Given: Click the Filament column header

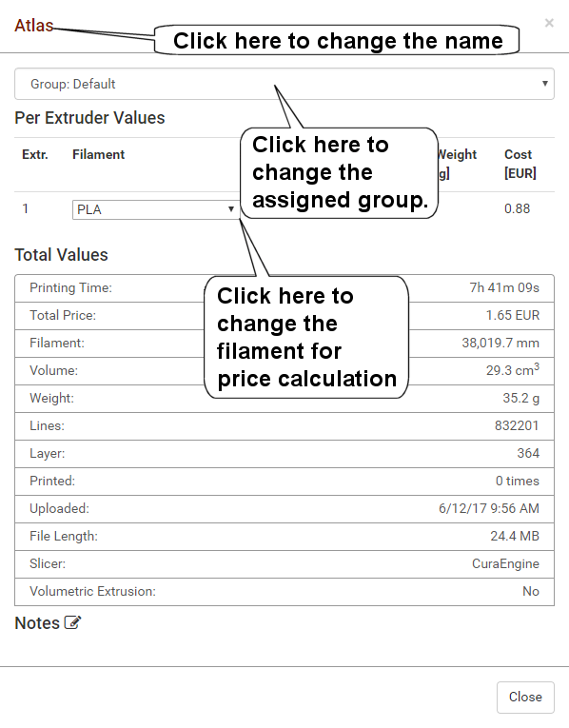Looking at the screenshot, I should tap(98, 154).
